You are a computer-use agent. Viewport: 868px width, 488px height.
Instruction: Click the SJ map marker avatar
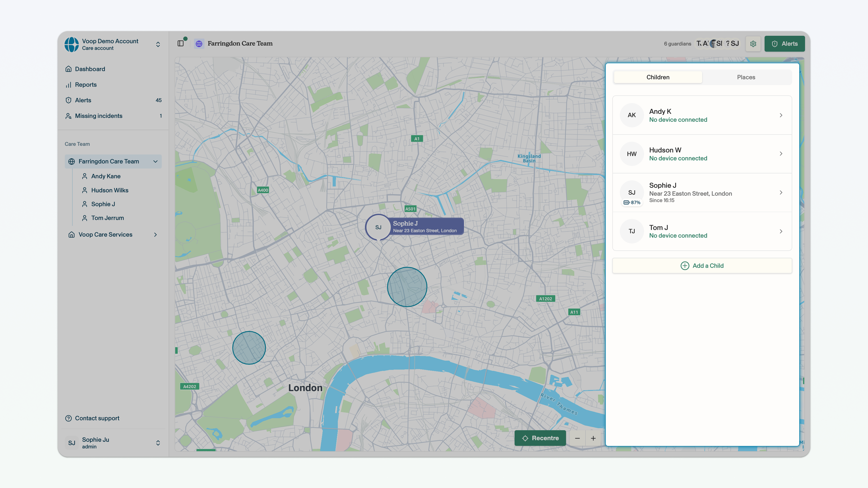pos(378,227)
